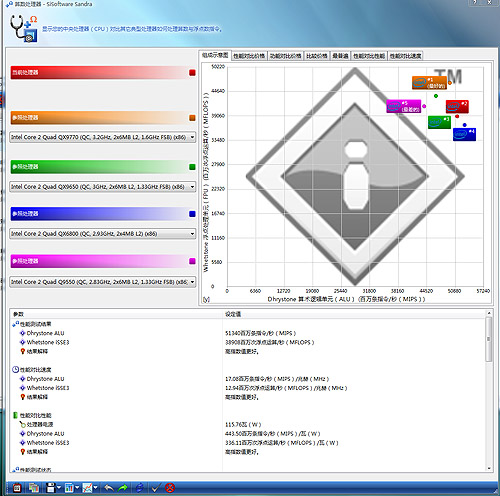Click the clock icon beside 性能对比速度

point(15,369)
